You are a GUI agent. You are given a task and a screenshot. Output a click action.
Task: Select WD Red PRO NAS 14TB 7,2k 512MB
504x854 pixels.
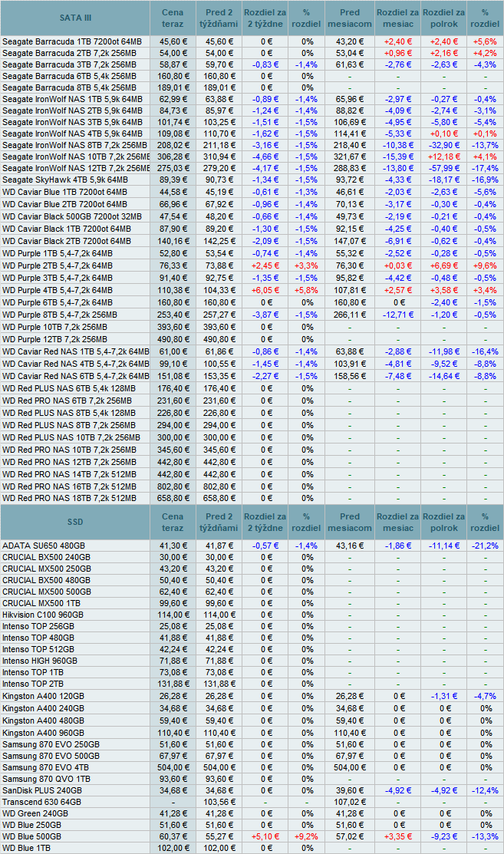pos(69,474)
